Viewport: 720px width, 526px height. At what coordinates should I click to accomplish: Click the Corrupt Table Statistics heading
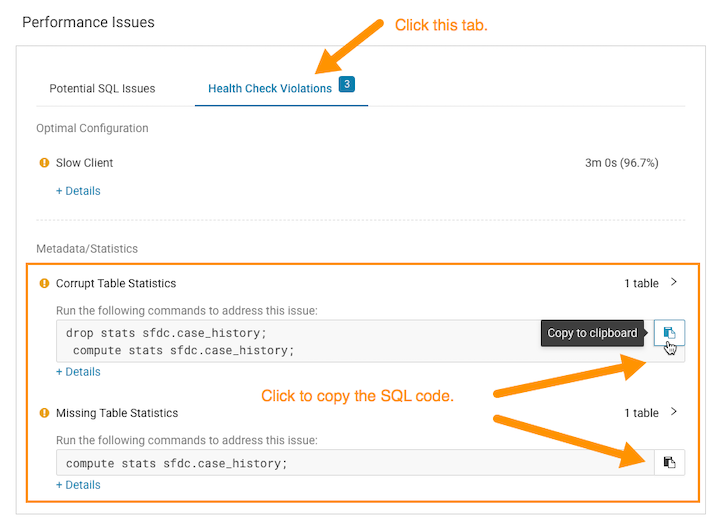coord(116,283)
